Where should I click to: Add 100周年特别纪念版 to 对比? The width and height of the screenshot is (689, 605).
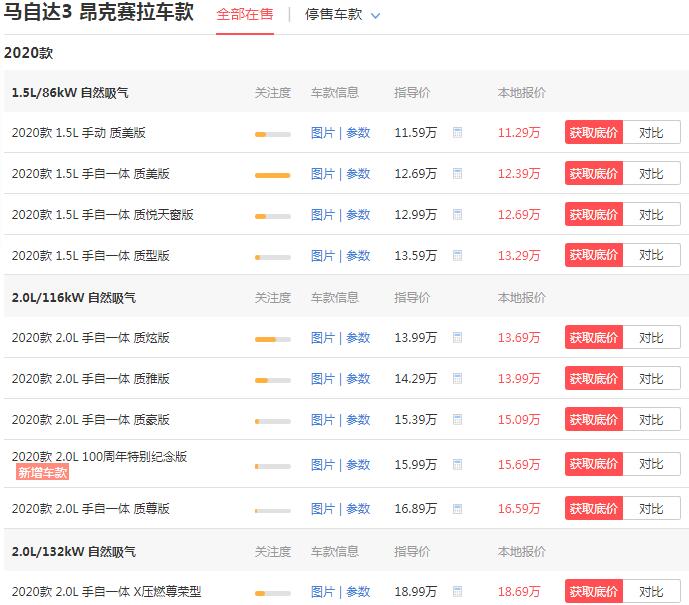652,464
